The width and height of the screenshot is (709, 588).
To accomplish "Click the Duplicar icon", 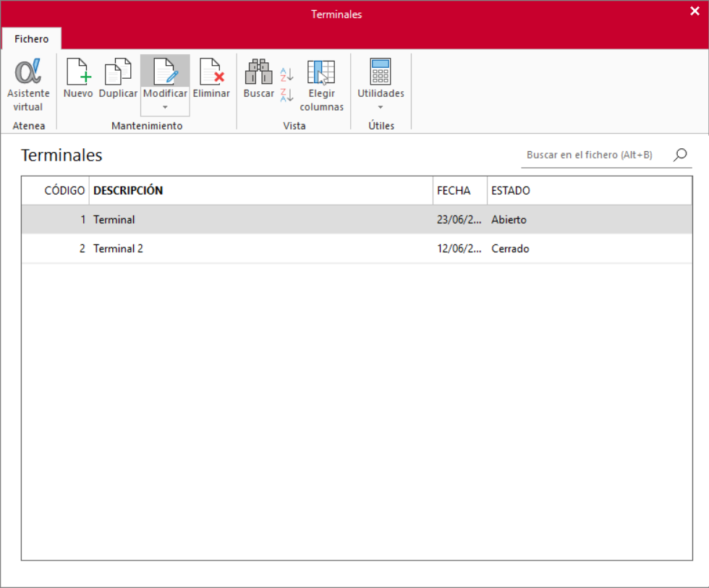I will 118,72.
